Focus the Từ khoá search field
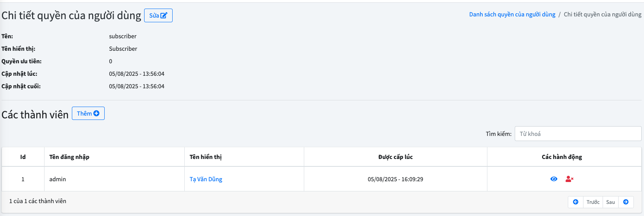The height and width of the screenshot is (216, 644). (x=578, y=134)
